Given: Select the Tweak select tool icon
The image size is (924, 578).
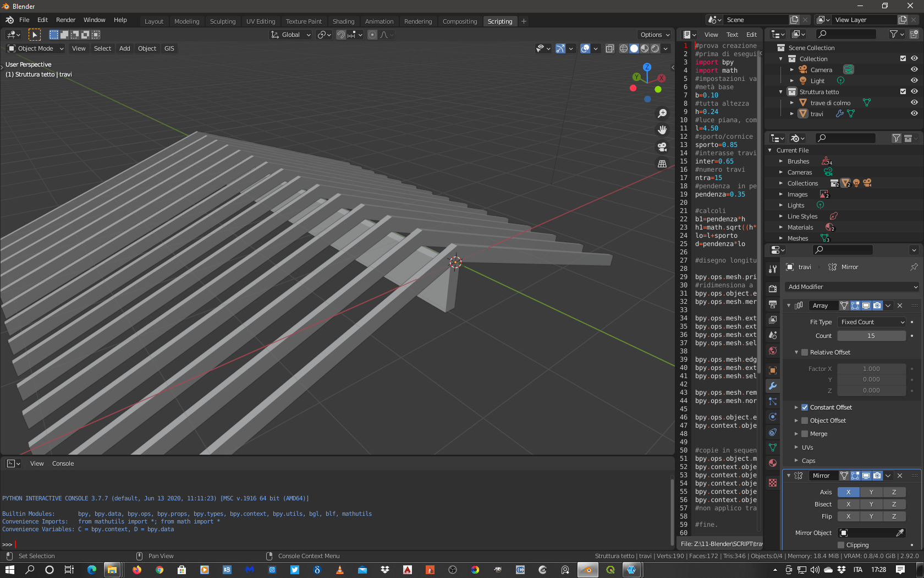Looking at the screenshot, I should pos(35,35).
